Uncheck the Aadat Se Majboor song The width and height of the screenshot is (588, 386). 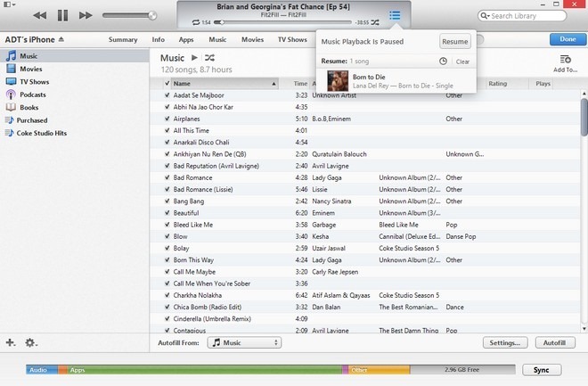click(x=167, y=95)
